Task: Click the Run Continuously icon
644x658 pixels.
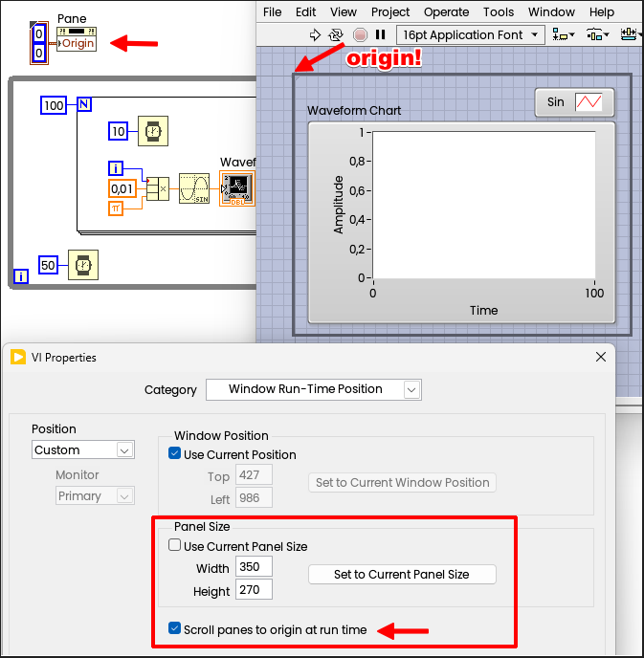Action: click(x=336, y=34)
